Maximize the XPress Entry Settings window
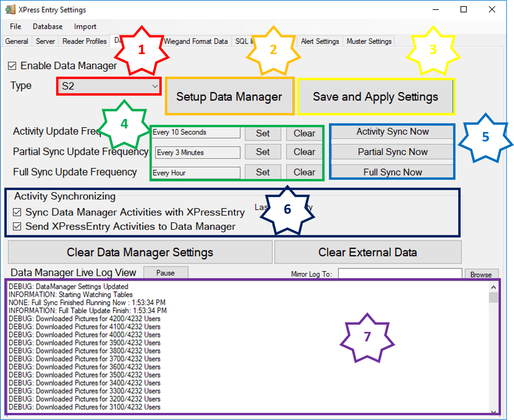Image resolution: width=514 pixels, height=420 pixels. [464, 9]
